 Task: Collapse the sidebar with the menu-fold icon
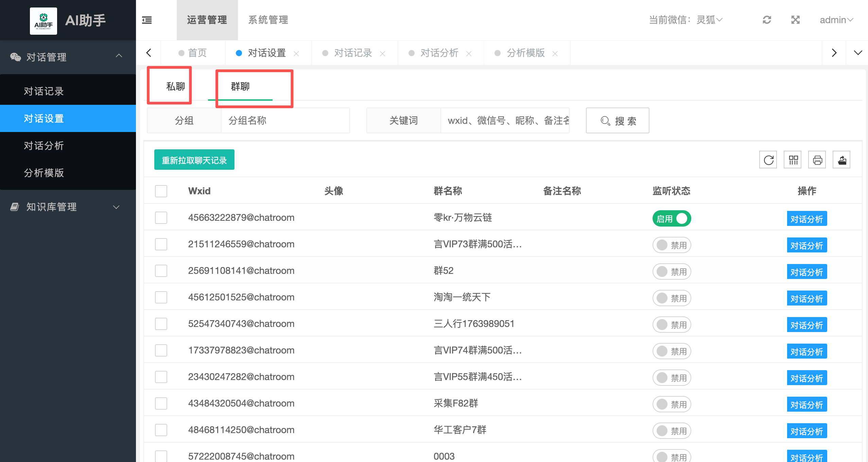(147, 20)
